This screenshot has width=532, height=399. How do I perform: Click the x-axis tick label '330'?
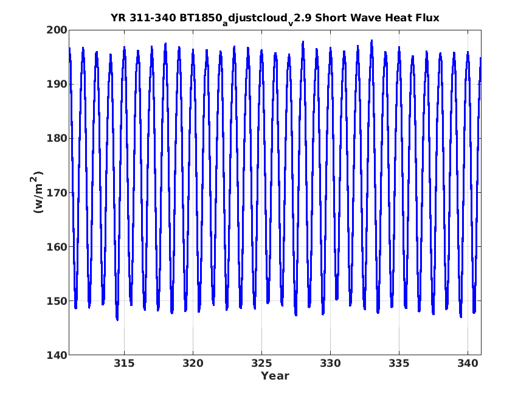[x=331, y=363]
